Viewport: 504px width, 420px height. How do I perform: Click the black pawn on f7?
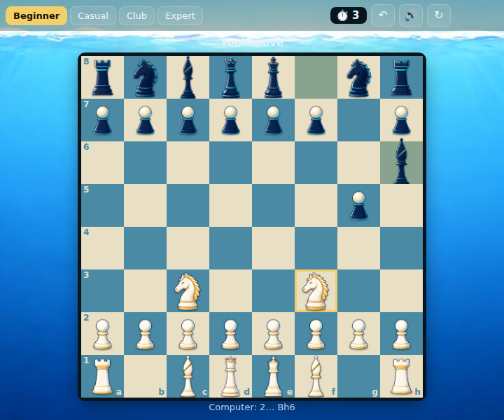(316, 120)
